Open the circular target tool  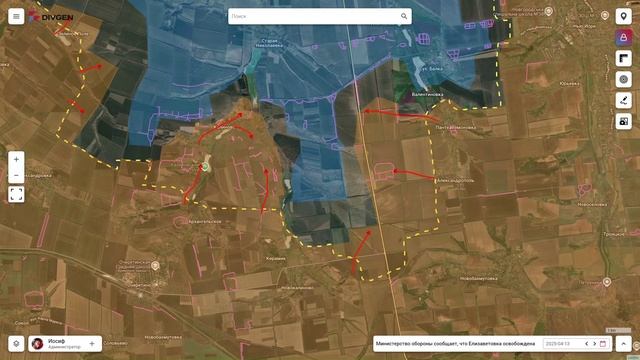[x=623, y=79]
